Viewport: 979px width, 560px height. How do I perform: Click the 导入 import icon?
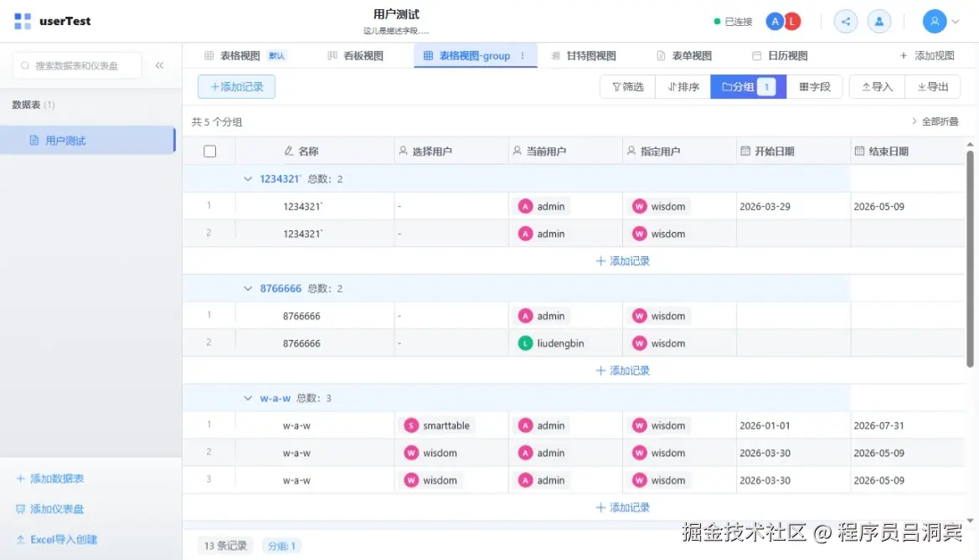click(875, 86)
